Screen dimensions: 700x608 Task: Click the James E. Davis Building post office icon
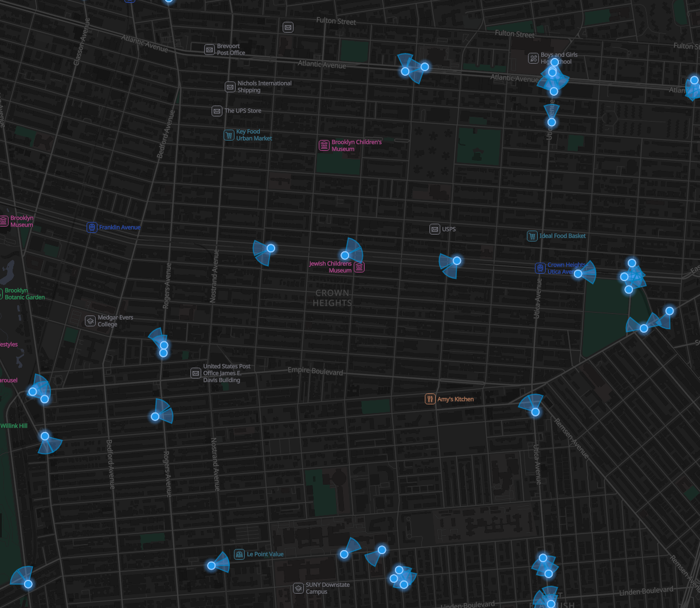click(x=195, y=373)
